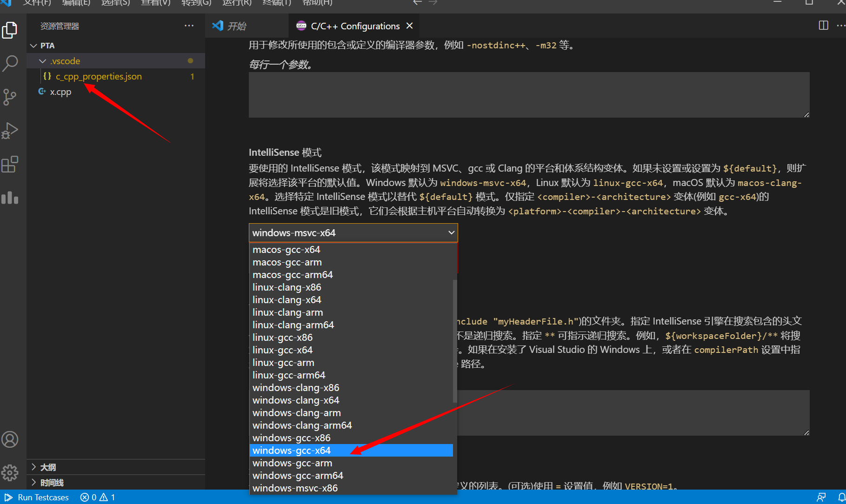Select windows-gcc-x64 in the list
846x504 pixels.
pos(351,451)
